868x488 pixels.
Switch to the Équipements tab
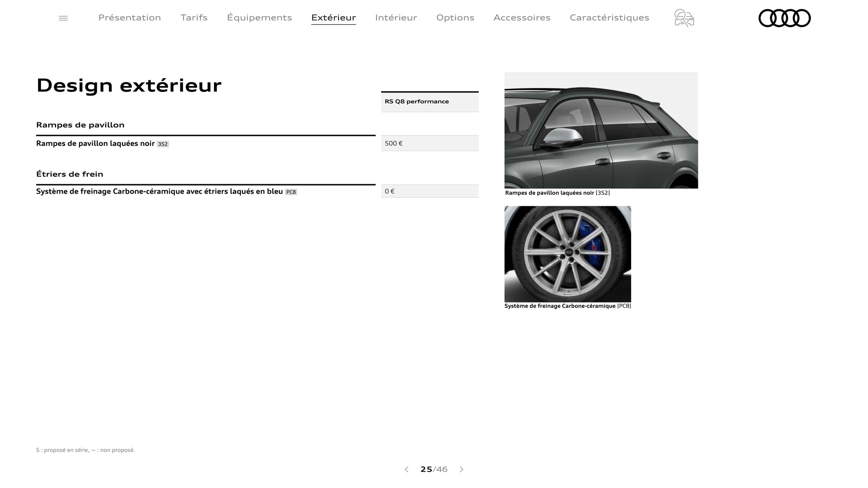(260, 18)
